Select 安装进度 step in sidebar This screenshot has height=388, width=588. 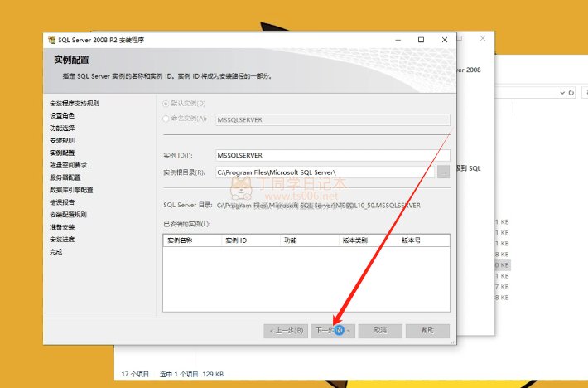[x=62, y=240]
